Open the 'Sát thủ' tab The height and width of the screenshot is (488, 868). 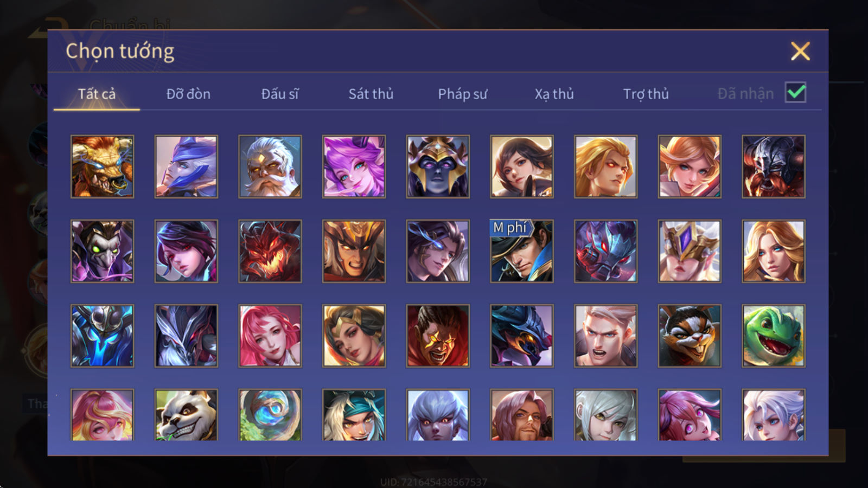[x=371, y=94]
